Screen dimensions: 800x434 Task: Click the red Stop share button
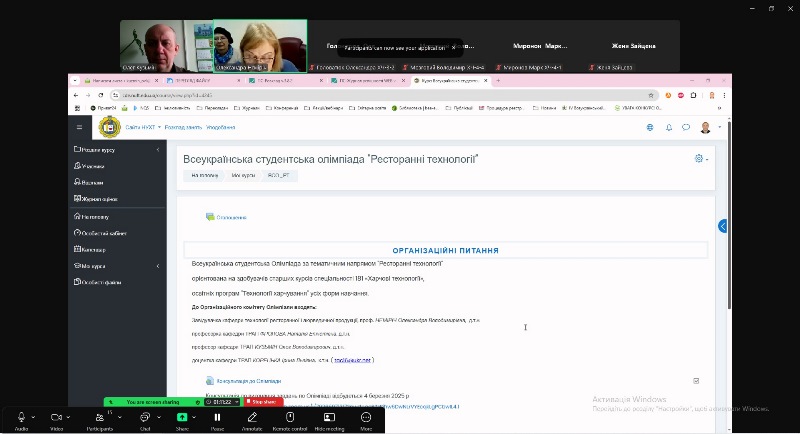click(x=263, y=402)
